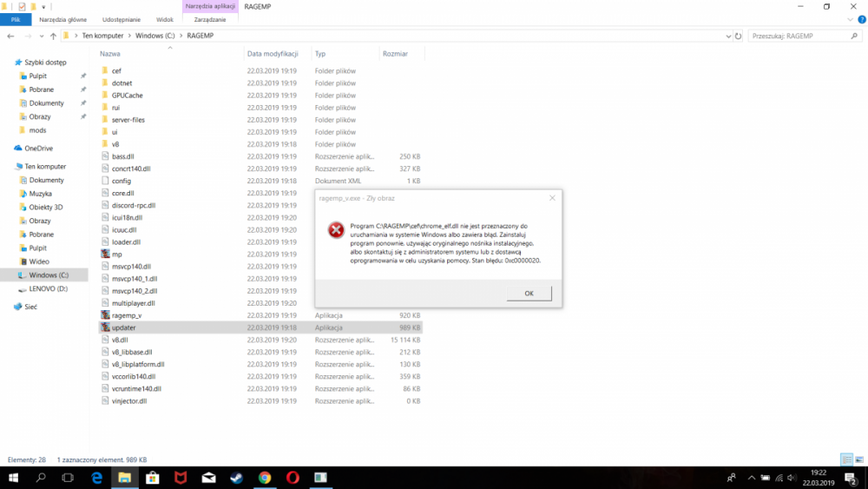Select Ten komputer tree node
This screenshot has width=868, height=489.
click(45, 166)
